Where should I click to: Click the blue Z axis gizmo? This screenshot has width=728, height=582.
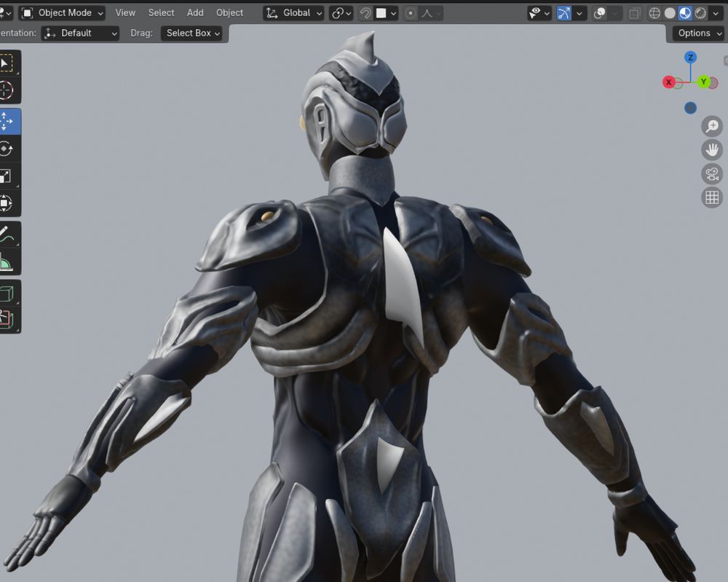690,57
